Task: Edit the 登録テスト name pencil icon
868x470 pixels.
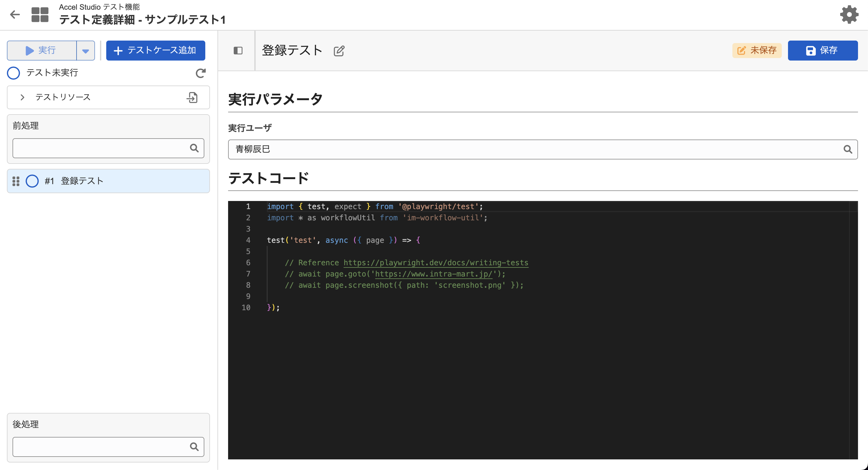Action: point(339,51)
